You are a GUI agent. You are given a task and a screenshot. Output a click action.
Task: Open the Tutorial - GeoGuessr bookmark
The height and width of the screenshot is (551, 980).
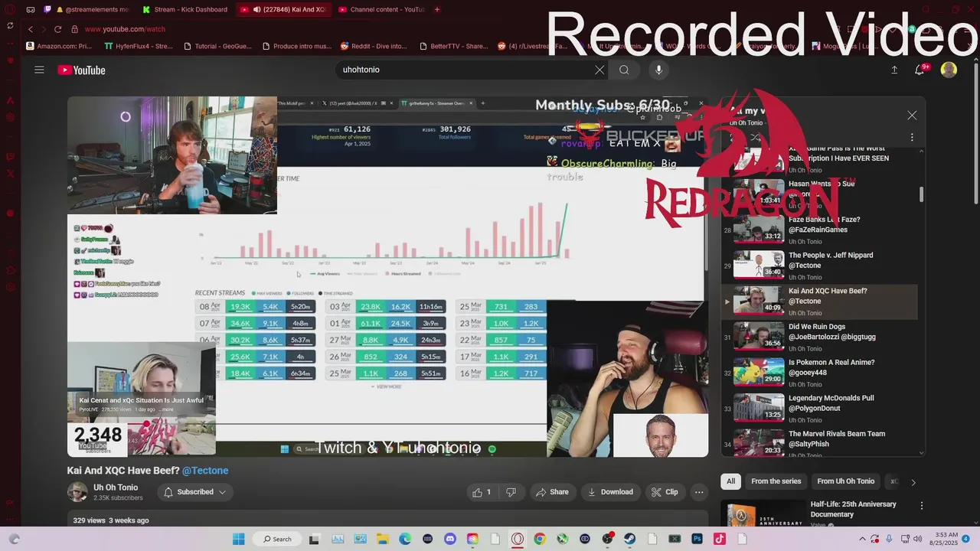(x=217, y=46)
